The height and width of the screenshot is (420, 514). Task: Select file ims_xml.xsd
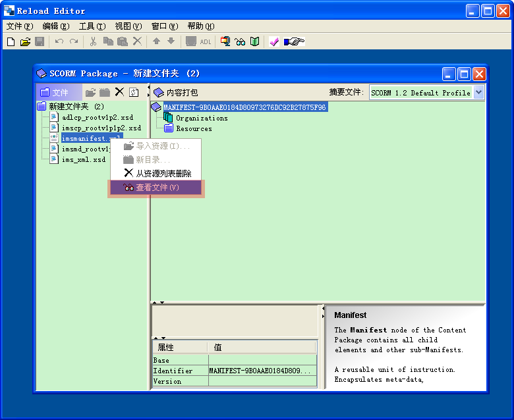pyautogui.click(x=84, y=159)
